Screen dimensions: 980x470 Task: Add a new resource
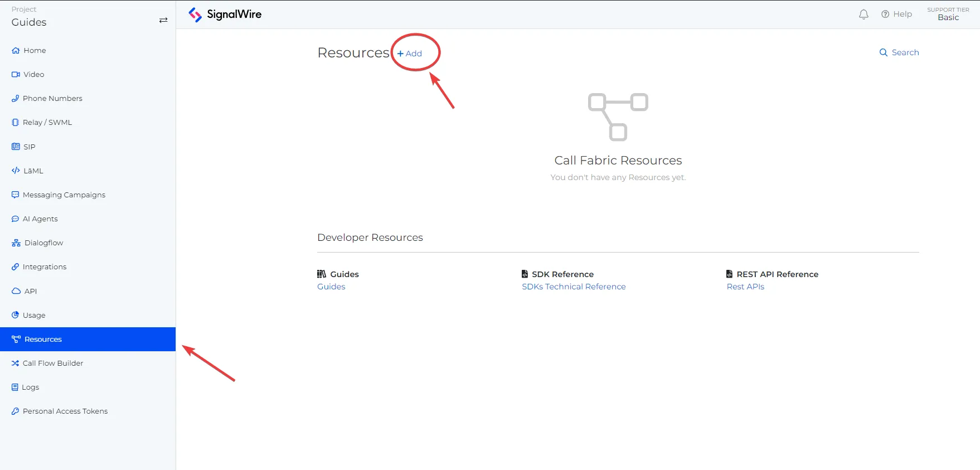(x=410, y=54)
